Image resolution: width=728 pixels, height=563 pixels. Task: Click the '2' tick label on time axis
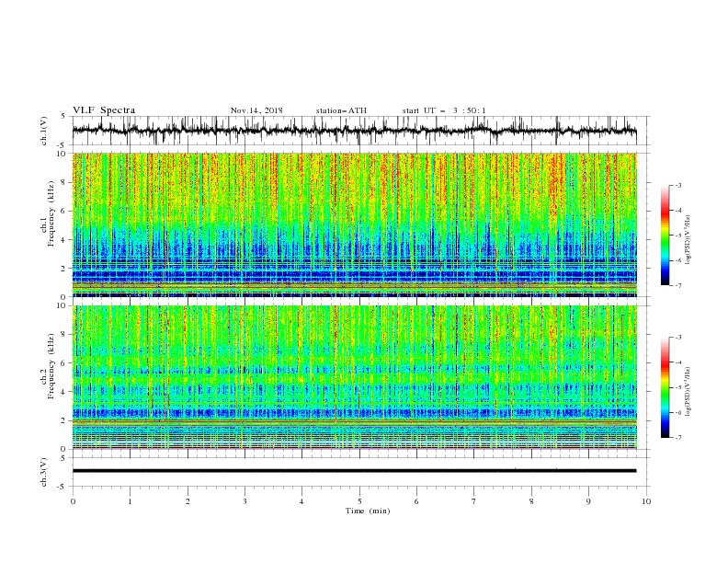[x=188, y=501]
